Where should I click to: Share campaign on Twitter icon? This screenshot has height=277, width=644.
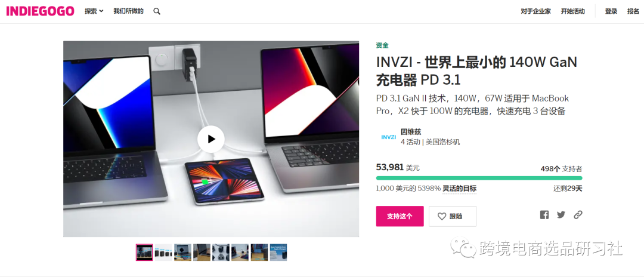click(561, 214)
